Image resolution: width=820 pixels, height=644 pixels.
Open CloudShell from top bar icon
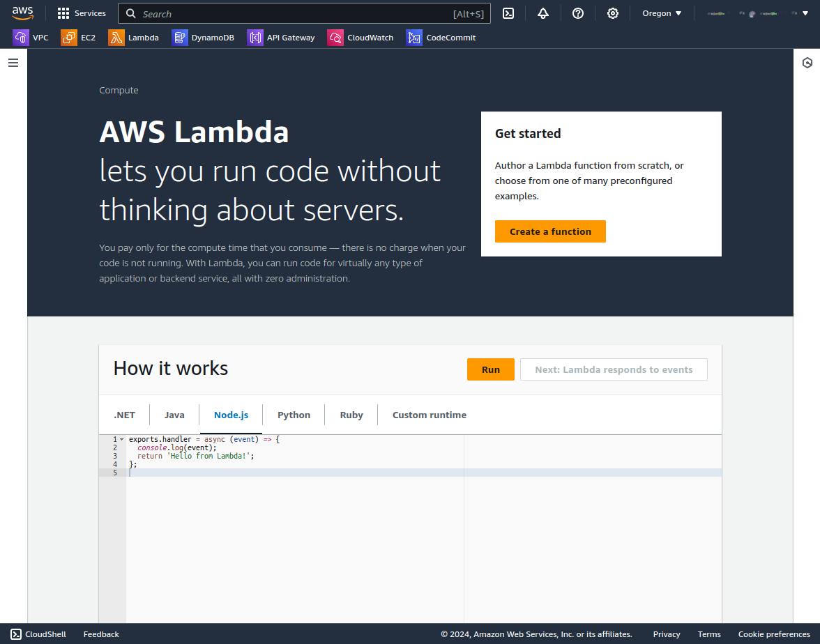pyautogui.click(x=508, y=14)
